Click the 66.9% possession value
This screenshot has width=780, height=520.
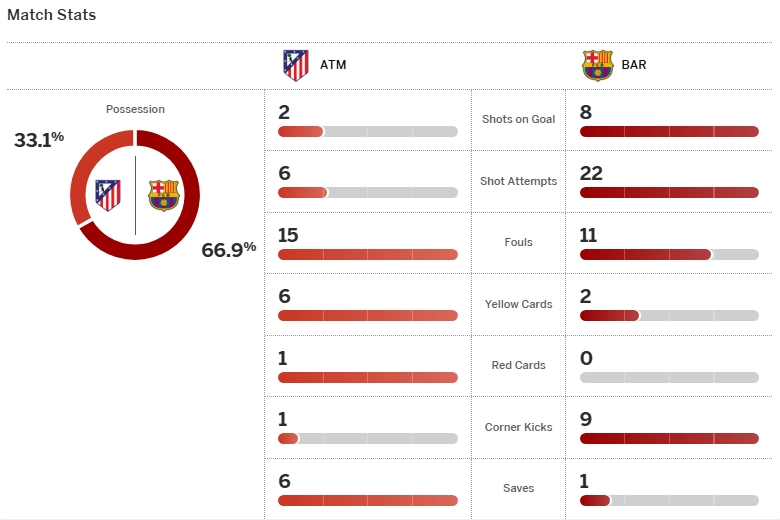pos(229,250)
